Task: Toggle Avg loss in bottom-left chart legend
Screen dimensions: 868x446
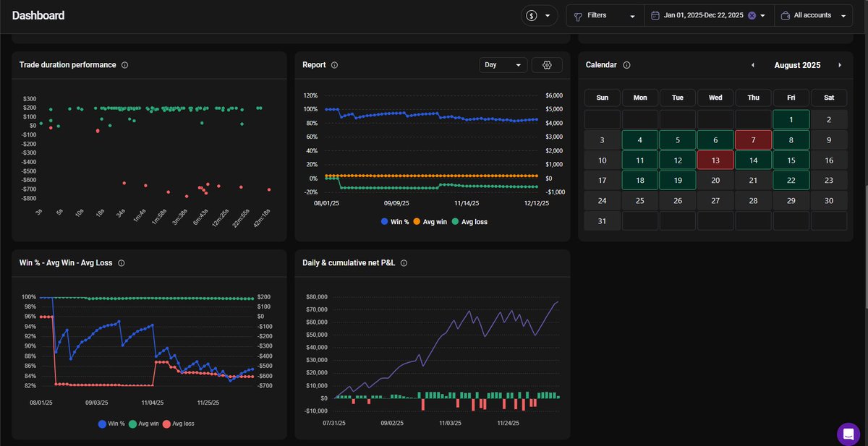Action: tap(178, 424)
